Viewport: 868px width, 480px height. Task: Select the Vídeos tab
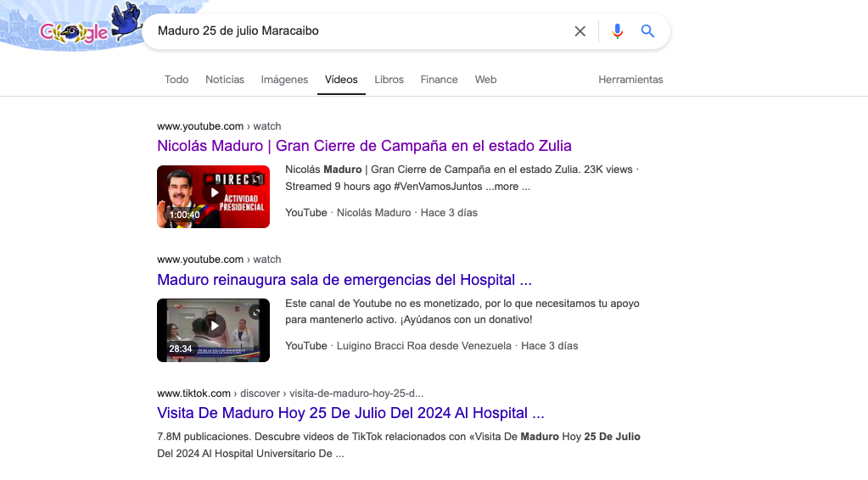click(x=341, y=80)
